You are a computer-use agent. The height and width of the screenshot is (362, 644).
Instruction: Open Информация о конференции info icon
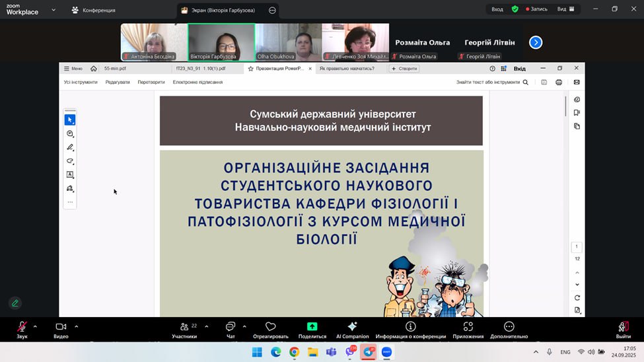(410, 327)
